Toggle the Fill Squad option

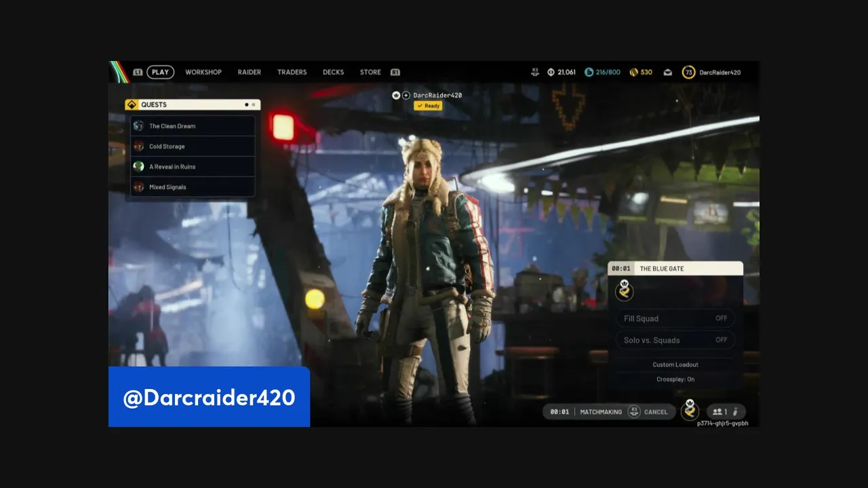(x=675, y=319)
